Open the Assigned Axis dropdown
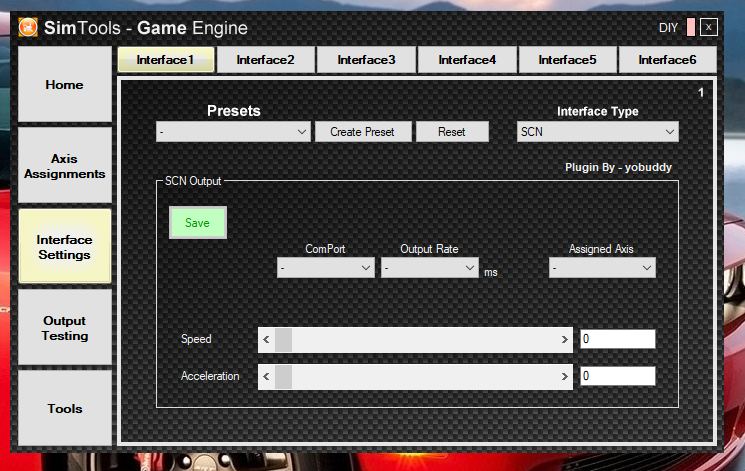The width and height of the screenshot is (745, 471). (x=602, y=268)
